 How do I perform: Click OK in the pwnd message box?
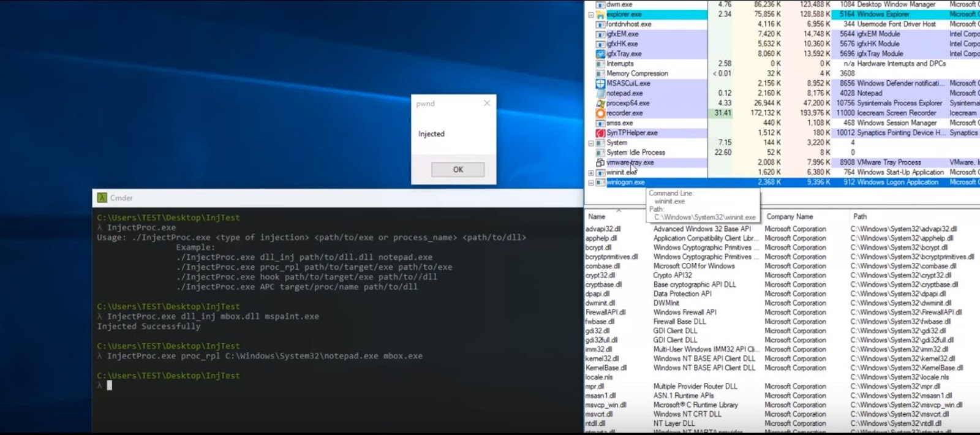pyautogui.click(x=458, y=170)
